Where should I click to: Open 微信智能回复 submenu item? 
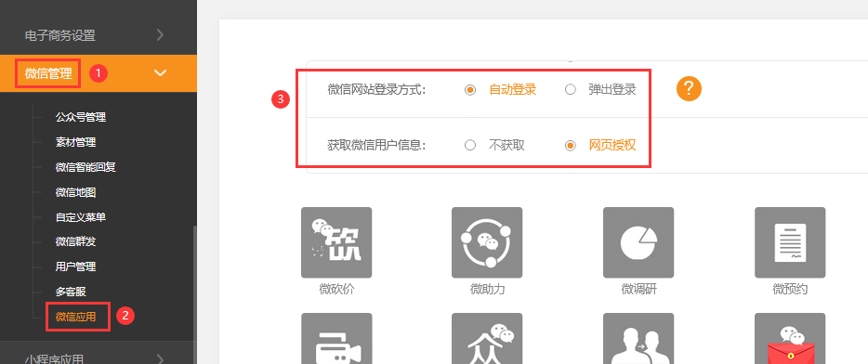pyautogui.click(x=85, y=167)
